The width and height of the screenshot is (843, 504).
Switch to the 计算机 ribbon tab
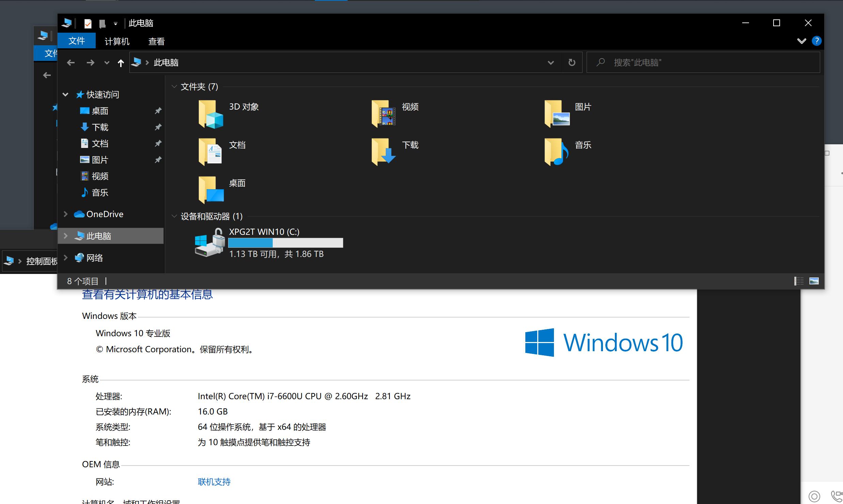pos(117,41)
